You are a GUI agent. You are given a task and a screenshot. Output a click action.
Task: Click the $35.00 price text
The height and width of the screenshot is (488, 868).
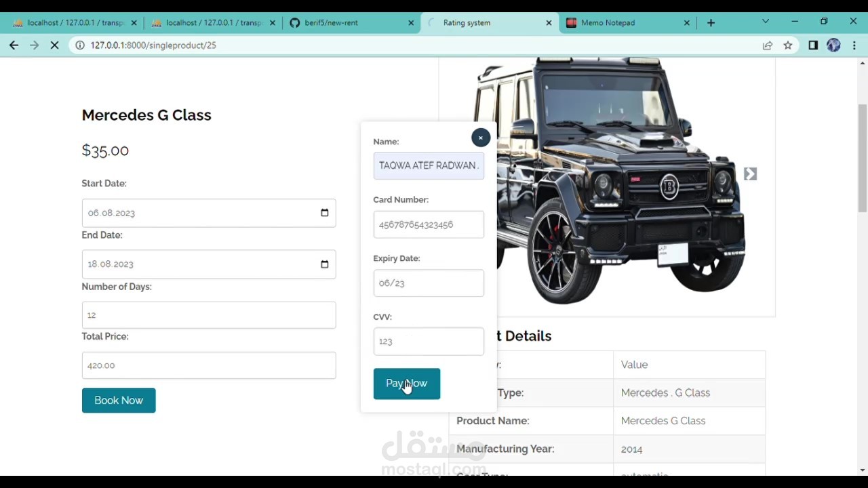pos(105,150)
